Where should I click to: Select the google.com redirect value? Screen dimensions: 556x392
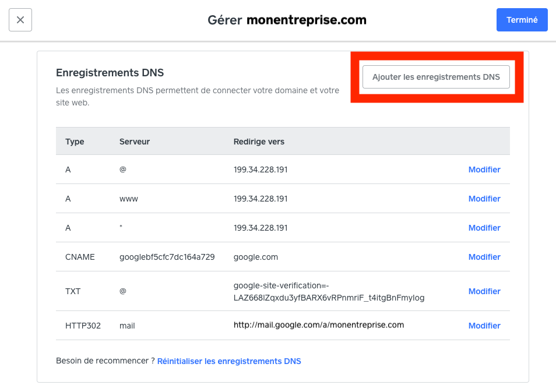(256, 257)
